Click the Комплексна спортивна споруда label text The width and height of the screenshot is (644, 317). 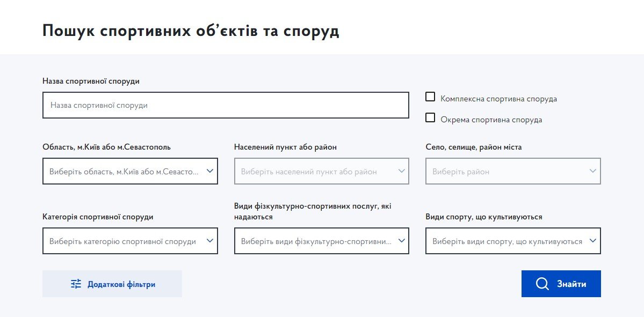(x=498, y=99)
